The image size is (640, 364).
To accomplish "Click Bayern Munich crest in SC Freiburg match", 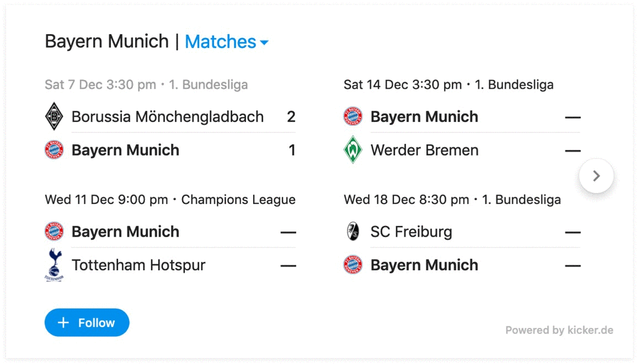I will (353, 265).
